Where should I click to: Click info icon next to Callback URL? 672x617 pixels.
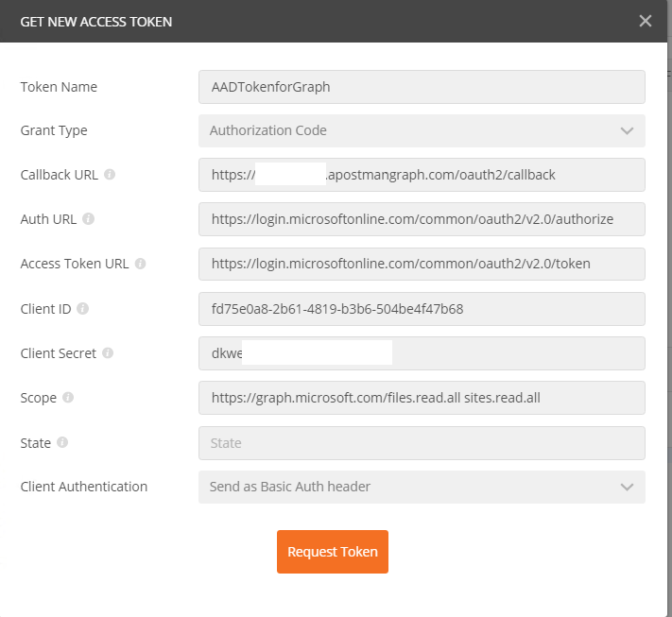pos(110,175)
